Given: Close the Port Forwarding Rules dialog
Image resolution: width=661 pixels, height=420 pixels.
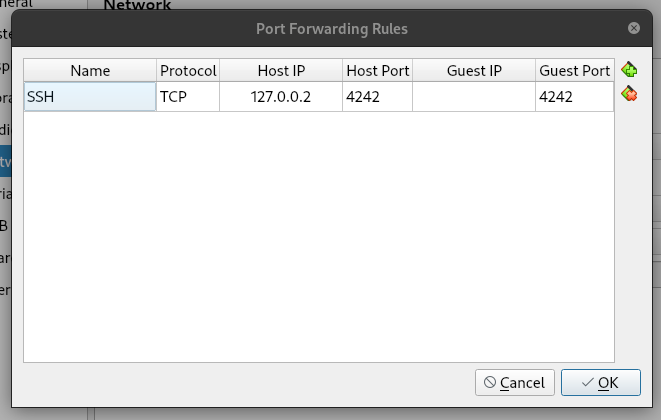Looking at the screenshot, I should click(634, 28).
